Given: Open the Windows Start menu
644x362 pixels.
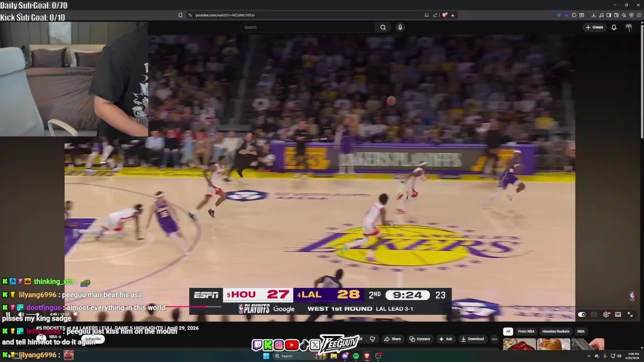Looking at the screenshot, I should pyautogui.click(x=266, y=356).
